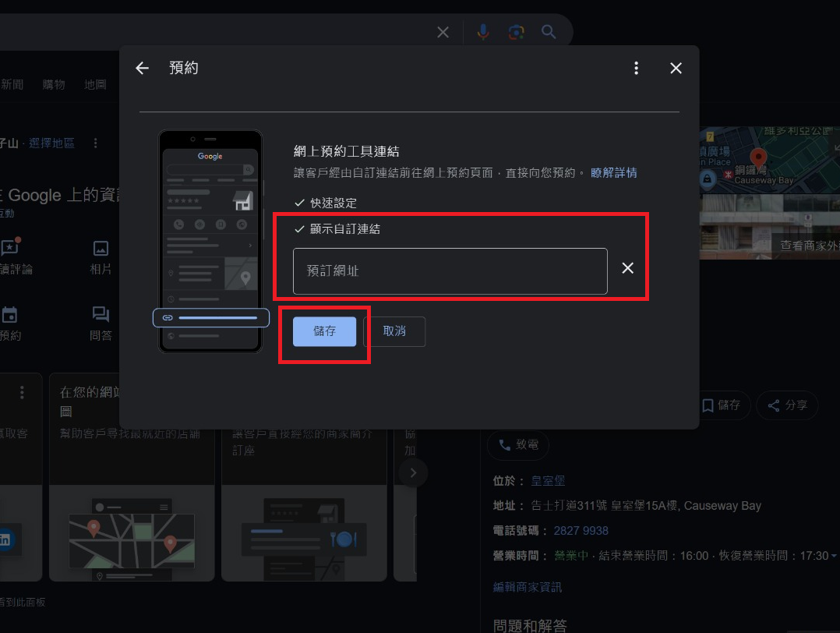Start voice search with the microphone icon
Viewport: 840px width, 633px height.
482,32
